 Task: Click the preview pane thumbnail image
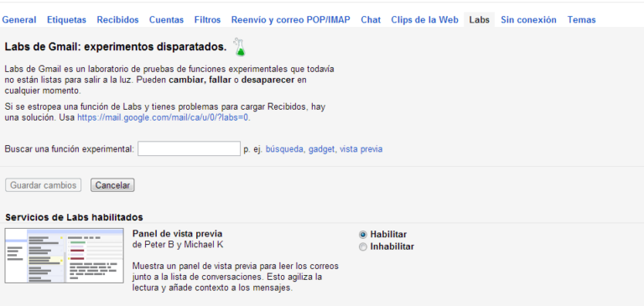click(64, 256)
